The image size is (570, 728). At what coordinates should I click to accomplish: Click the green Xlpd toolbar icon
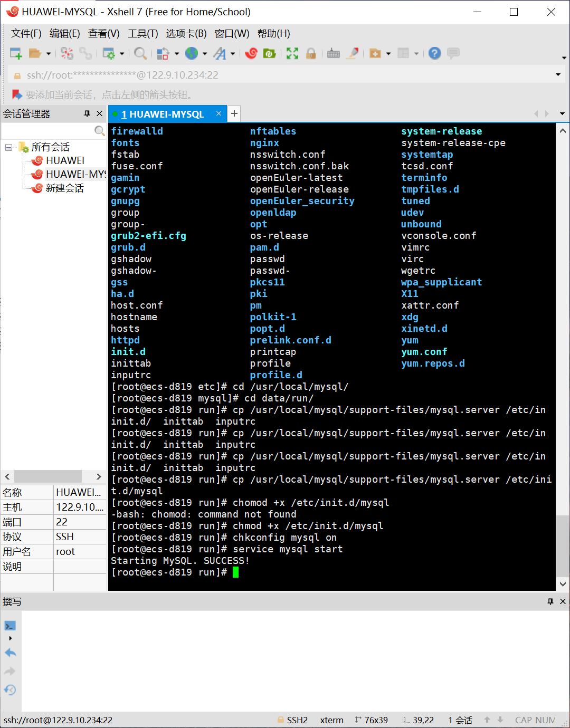(270, 53)
